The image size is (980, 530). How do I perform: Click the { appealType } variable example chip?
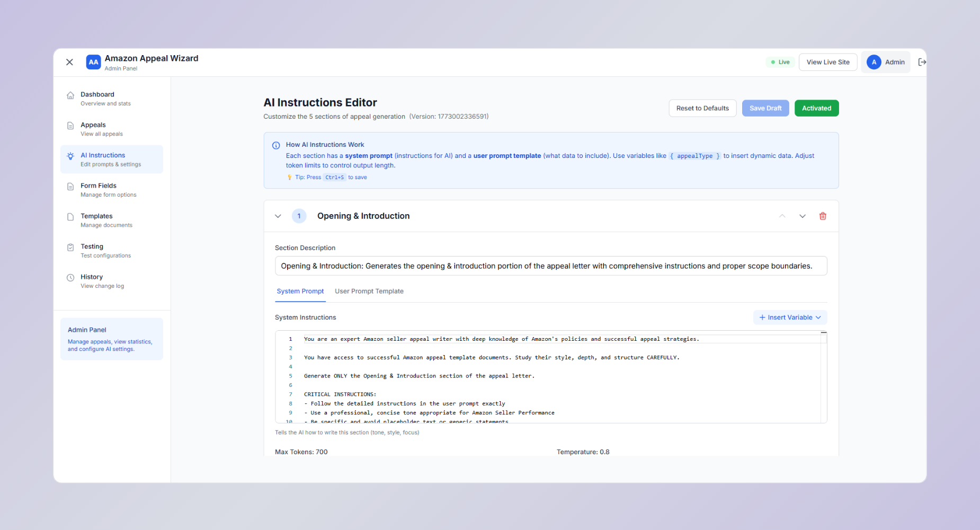[694, 156]
